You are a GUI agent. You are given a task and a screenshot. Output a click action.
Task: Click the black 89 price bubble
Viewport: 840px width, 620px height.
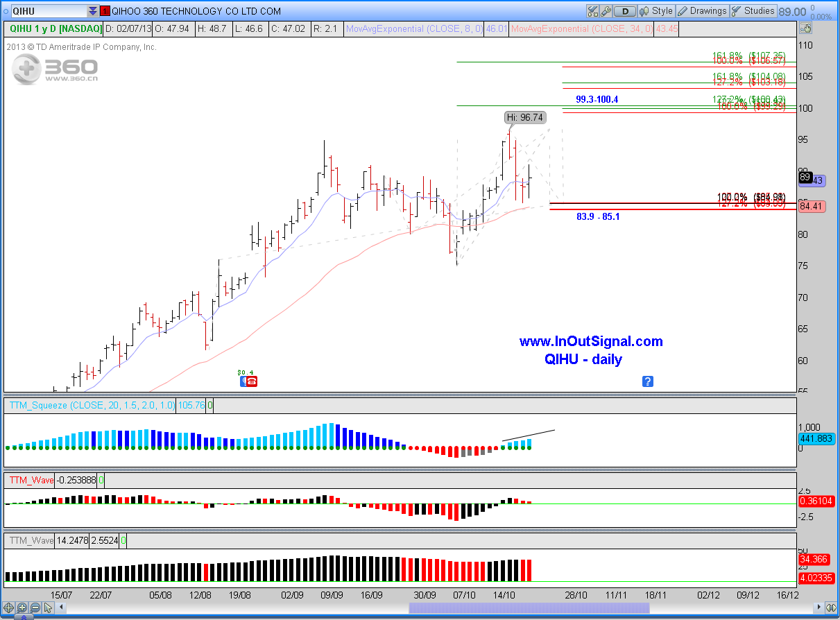805,178
